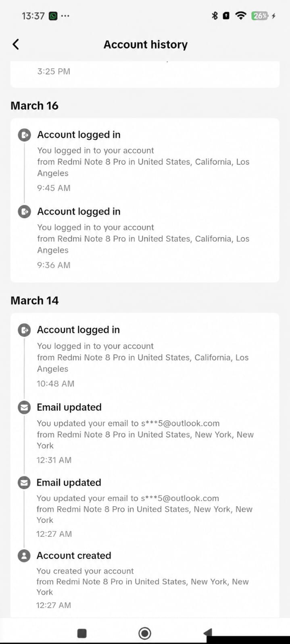Tap the Account history page title
290x644 pixels.
146,44
